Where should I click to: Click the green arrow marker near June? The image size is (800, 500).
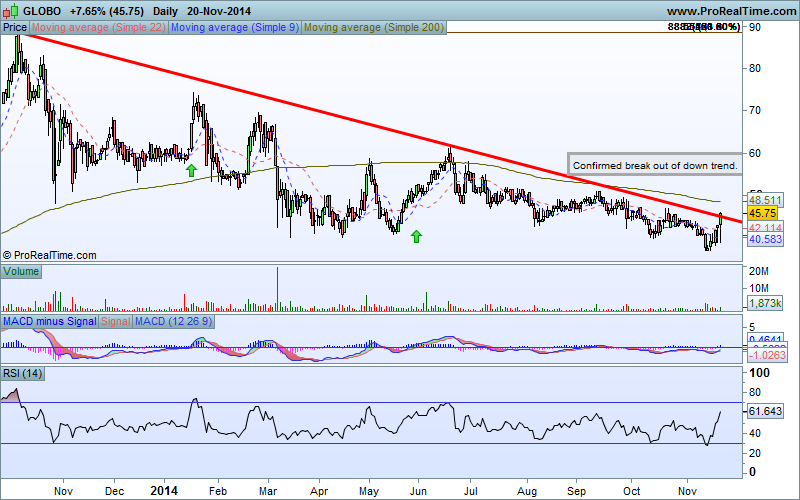(x=416, y=236)
